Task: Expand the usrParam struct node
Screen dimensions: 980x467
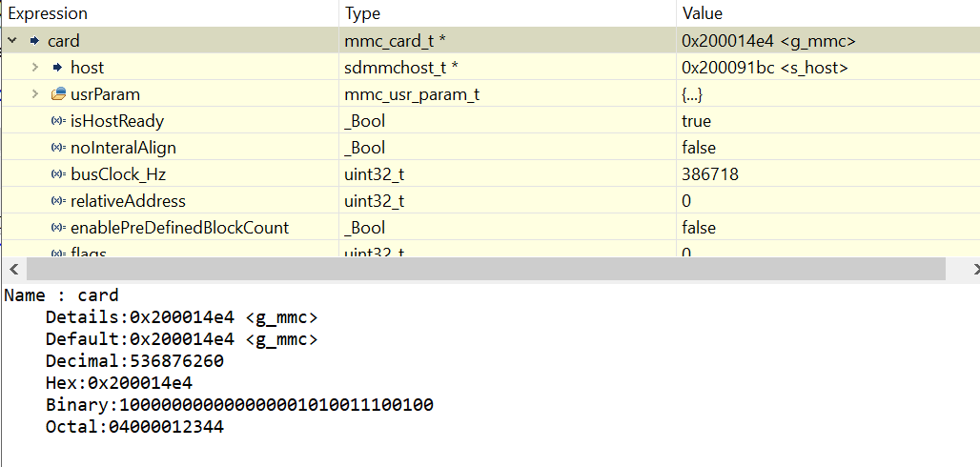Action: coord(35,94)
